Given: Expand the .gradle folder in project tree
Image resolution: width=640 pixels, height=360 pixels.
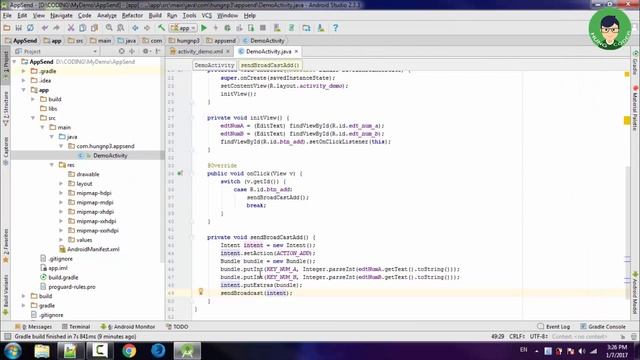Looking at the screenshot, I should 24,71.
